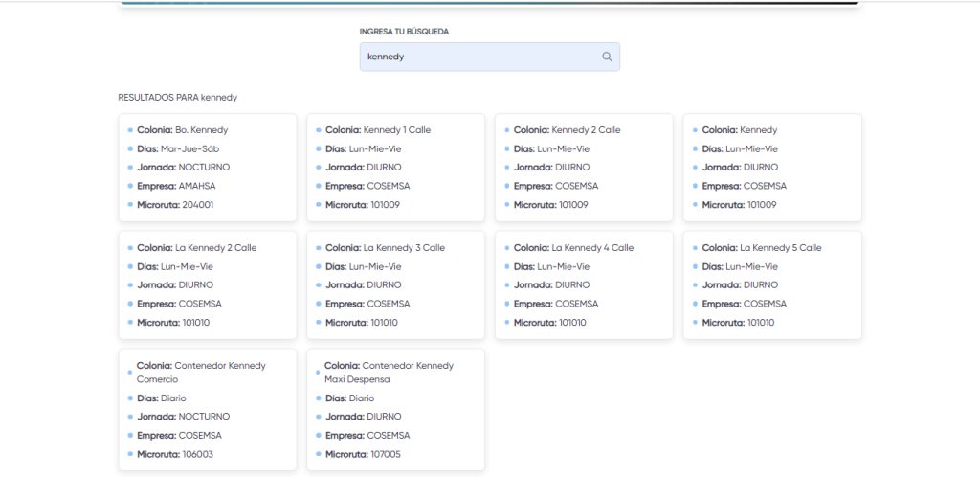Click Microruta in the Kennedy 2 Calle card
Screen dimensions: 980x477
pyautogui.click(x=550, y=204)
